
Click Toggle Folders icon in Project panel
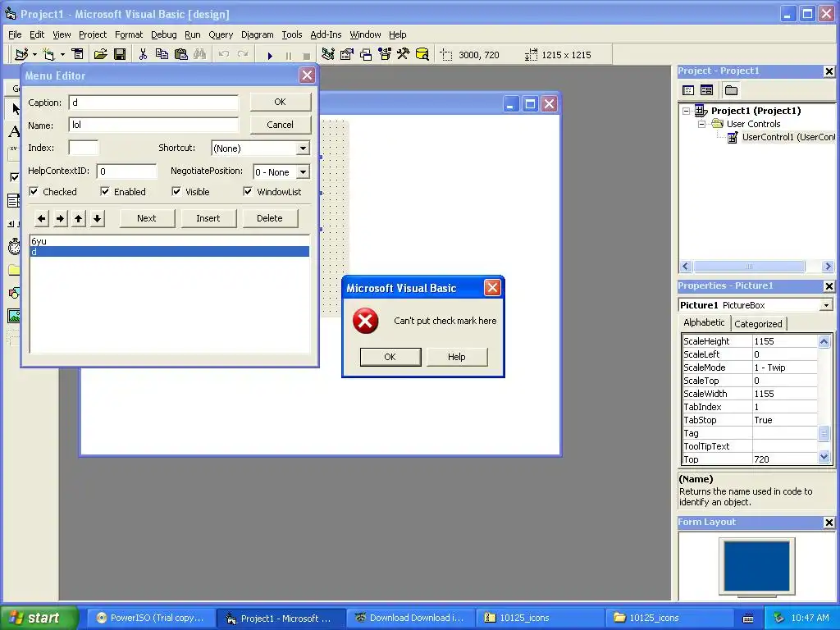[x=731, y=90]
